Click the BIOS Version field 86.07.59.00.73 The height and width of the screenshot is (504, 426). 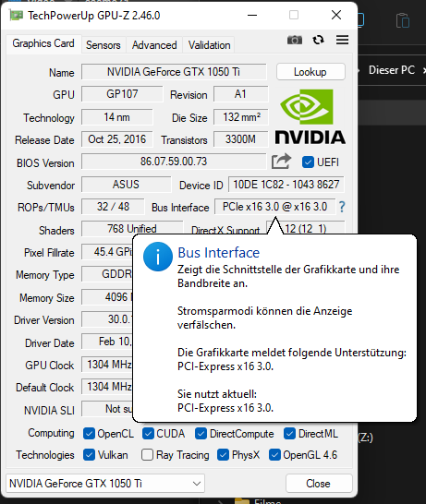(x=174, y=162)
